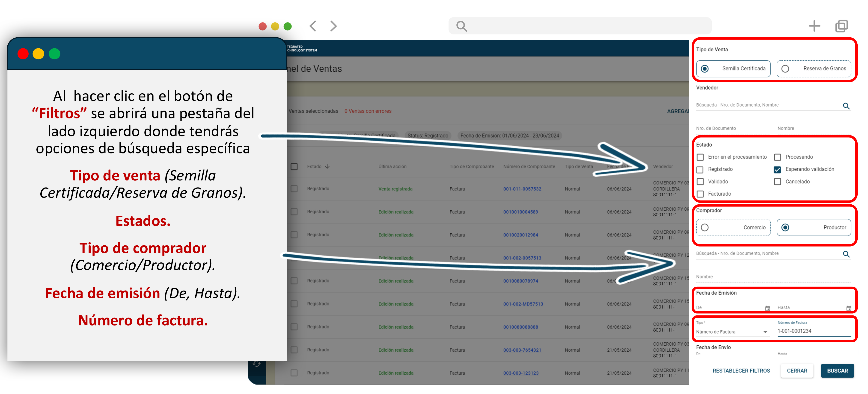Viewport: 868px width, 394px height.
Task: Click the Comprador search magnifier icon
Action: pos(846,254)
